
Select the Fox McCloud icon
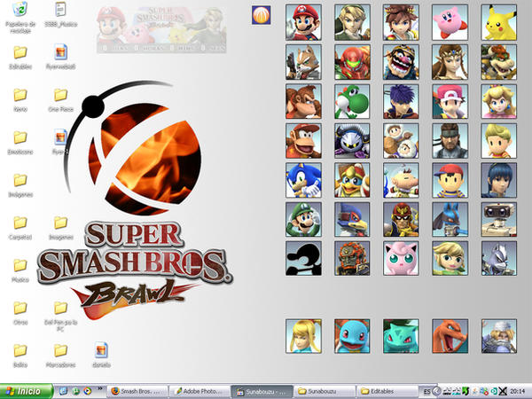[x=303, y=62]
